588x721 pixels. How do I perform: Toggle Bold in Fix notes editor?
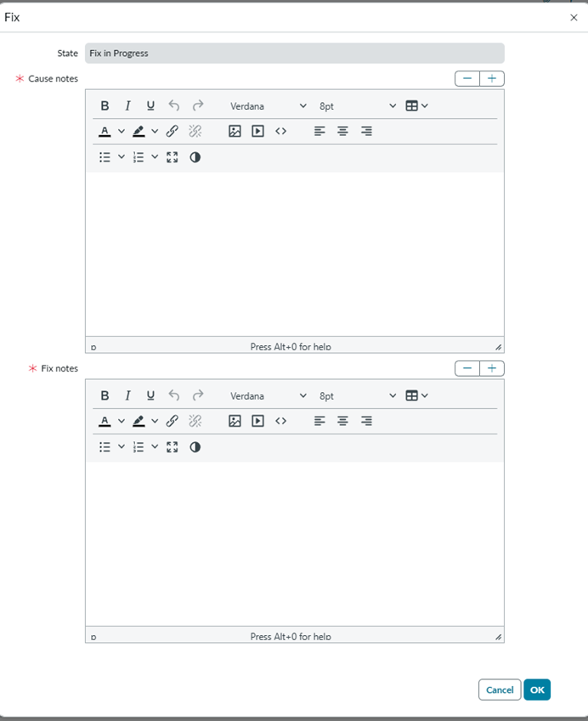pyautogui.click(x=105, y=395)
